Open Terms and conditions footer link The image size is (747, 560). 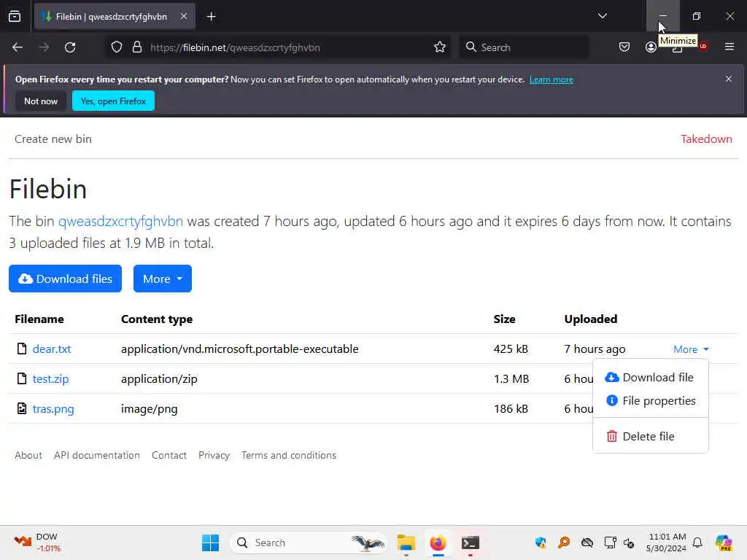coord(289,455)
